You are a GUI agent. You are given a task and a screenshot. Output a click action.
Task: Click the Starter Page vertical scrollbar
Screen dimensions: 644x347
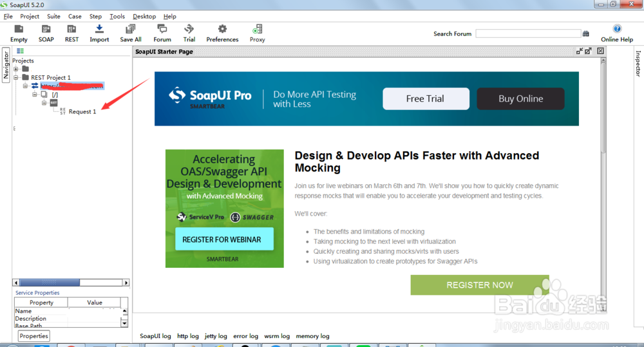tap(603, 107)
